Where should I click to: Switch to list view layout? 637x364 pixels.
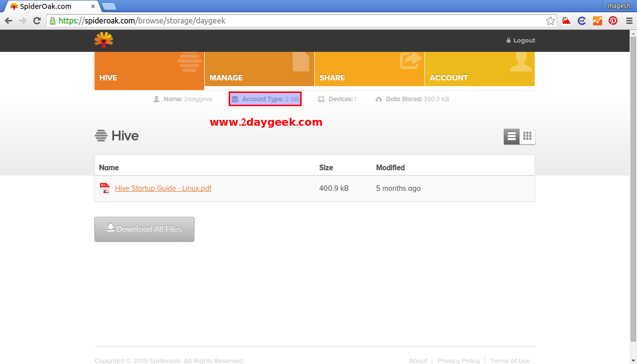(512, 136)
